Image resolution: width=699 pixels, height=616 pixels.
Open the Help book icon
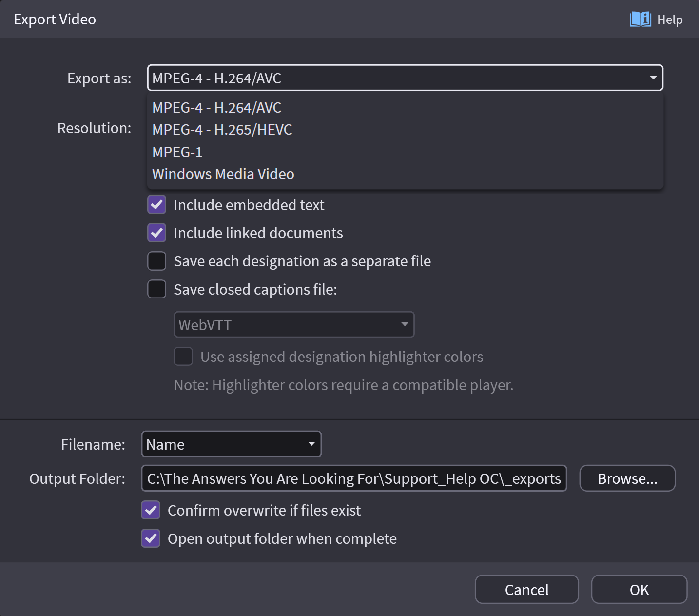[640, 20]
